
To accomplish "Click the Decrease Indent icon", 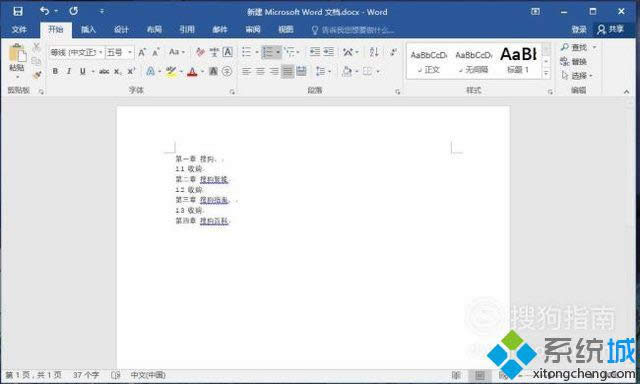I will tap(315, 52).
